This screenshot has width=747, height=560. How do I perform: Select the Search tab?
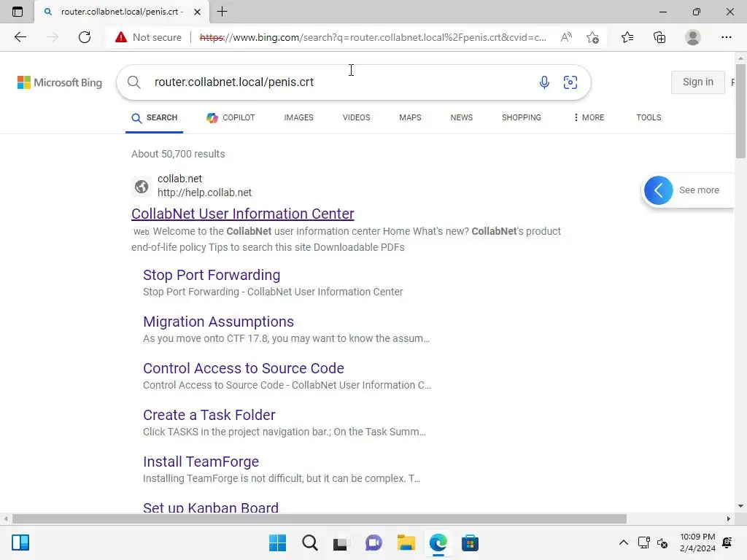click(154, 117)
